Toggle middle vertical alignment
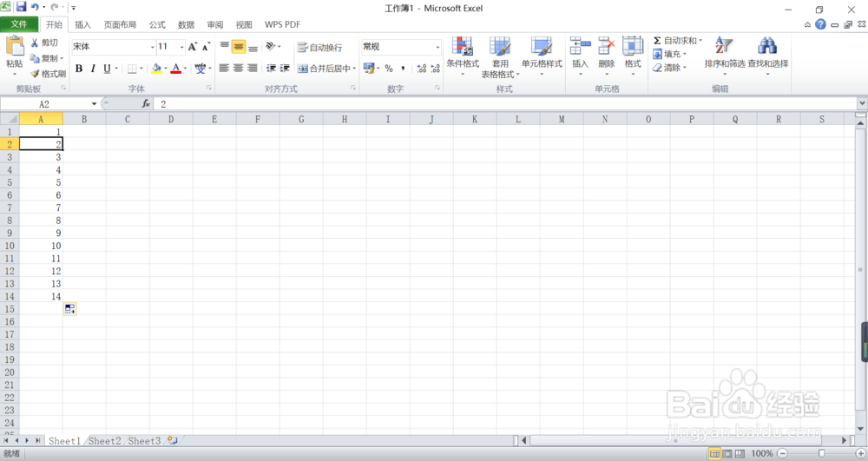Viewport: 868px width, 461px height. coord(238,47)
